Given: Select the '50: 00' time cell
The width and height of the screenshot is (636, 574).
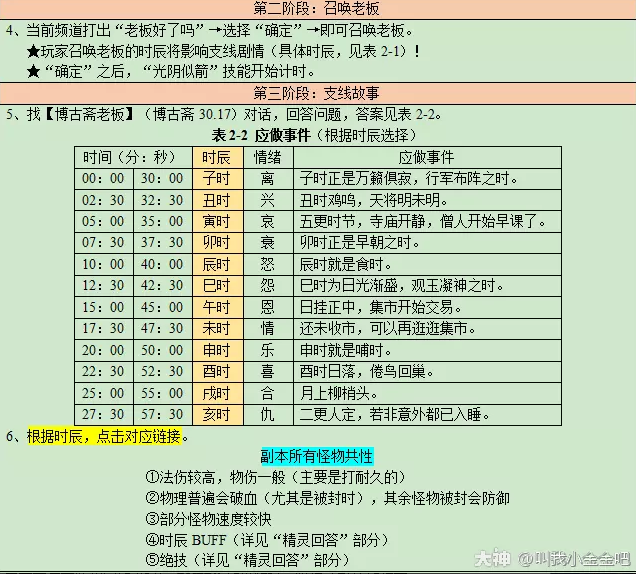Looking at the screenshot, I should click(x=162, y=350).
